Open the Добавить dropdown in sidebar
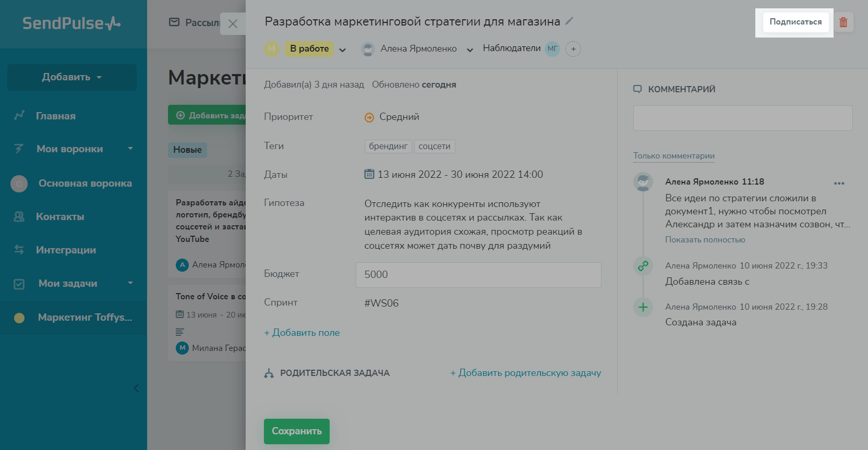 (72, 77)
